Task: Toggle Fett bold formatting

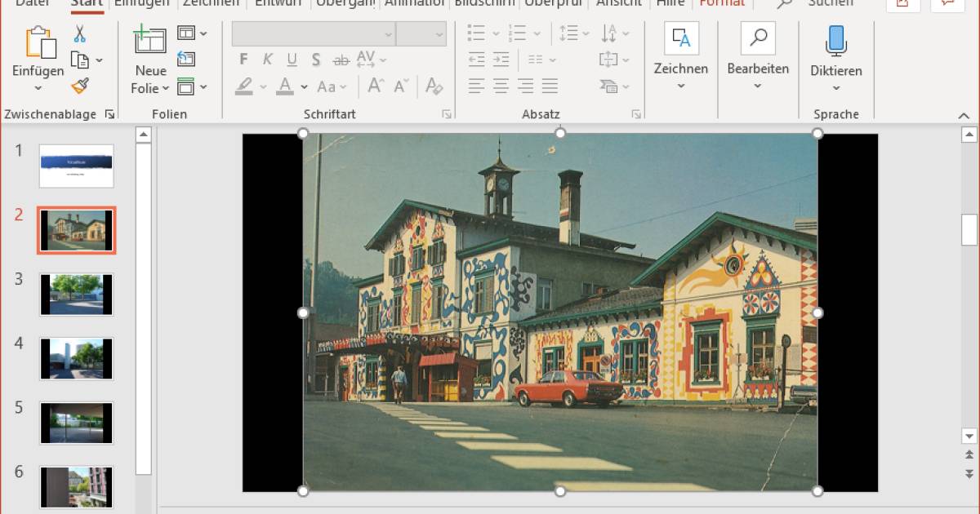Action: tap(243, 60)
